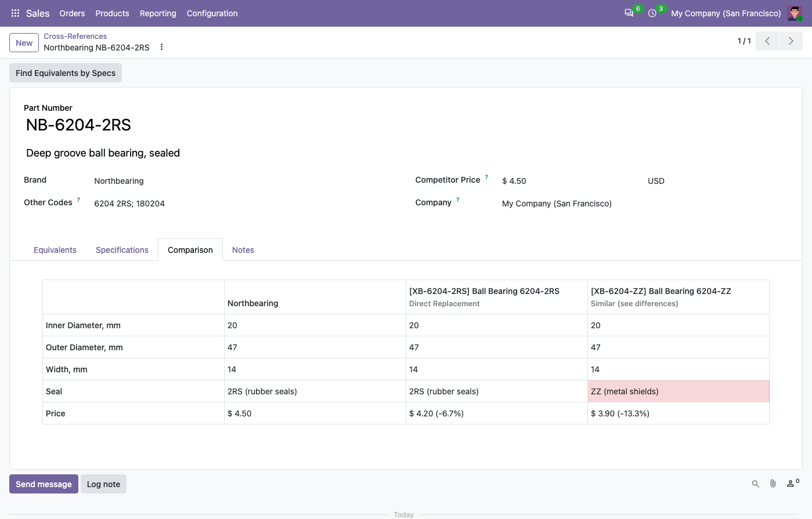Image resolution: width=812 pixels, height=519 pixels.
Task: Click the highlighted ZZ (metal shields) cell
Action: (x=679, y=391)
